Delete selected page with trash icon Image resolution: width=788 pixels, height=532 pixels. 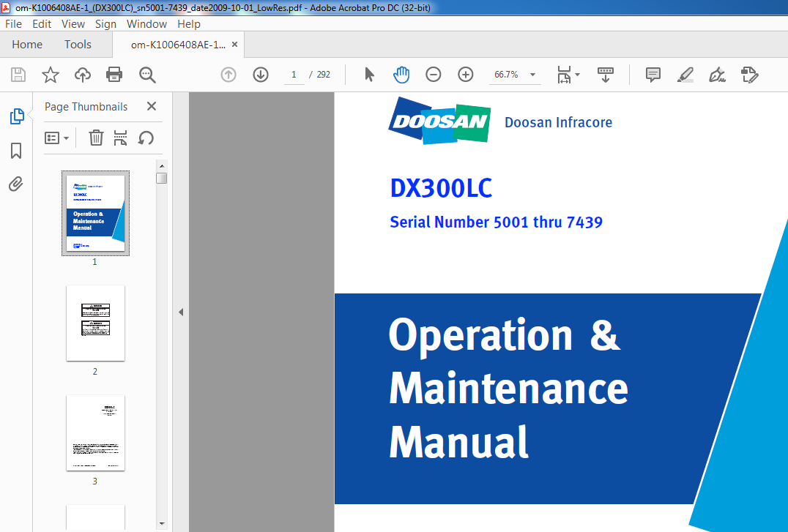(x=96, y=138)
